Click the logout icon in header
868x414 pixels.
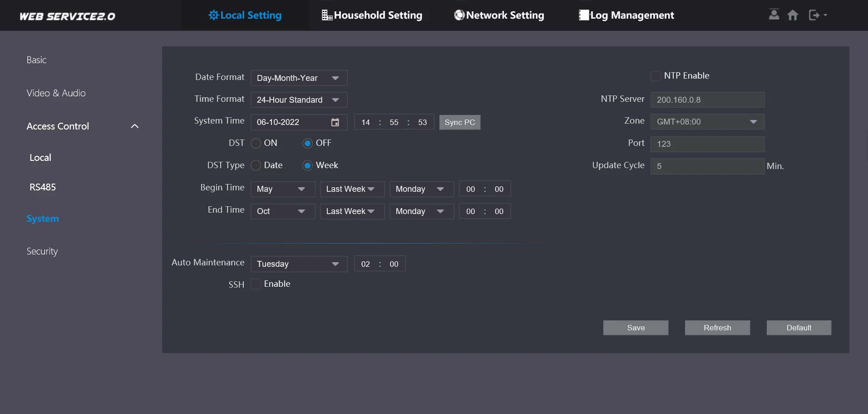coord(814,15)
